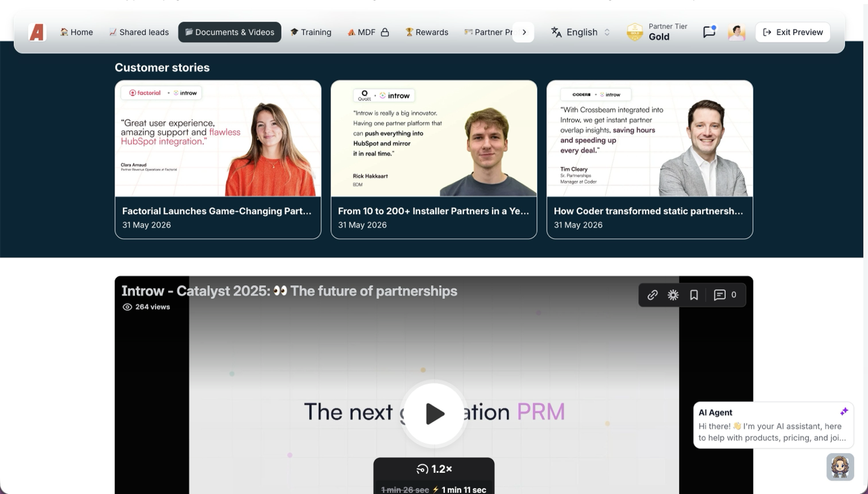Click 'Factorial Launches Game-Changing Part…' title
This screenshot has height=494, width=868.
coord(217,211)
